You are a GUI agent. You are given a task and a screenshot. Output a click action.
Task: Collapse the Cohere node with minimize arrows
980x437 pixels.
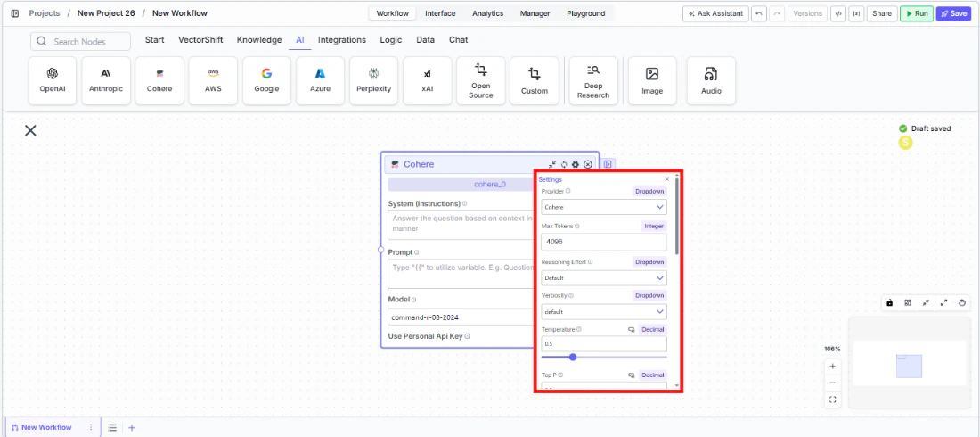[x=552, y=165]
